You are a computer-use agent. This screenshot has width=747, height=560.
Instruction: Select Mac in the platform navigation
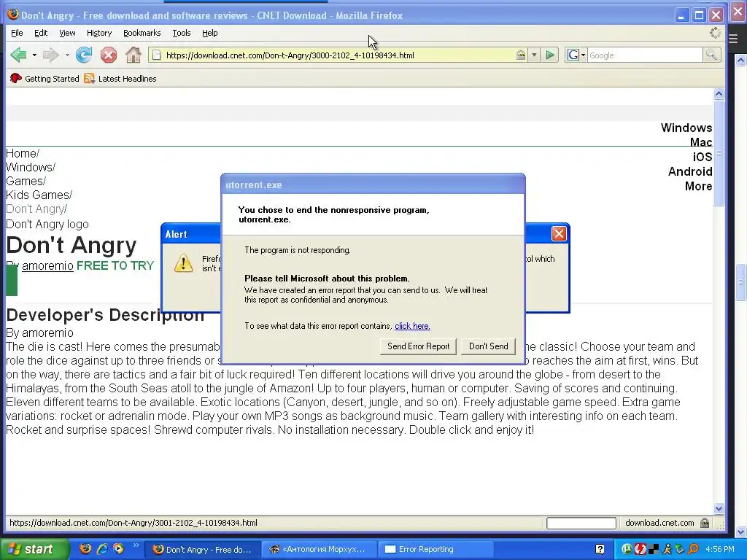[701, 142]
